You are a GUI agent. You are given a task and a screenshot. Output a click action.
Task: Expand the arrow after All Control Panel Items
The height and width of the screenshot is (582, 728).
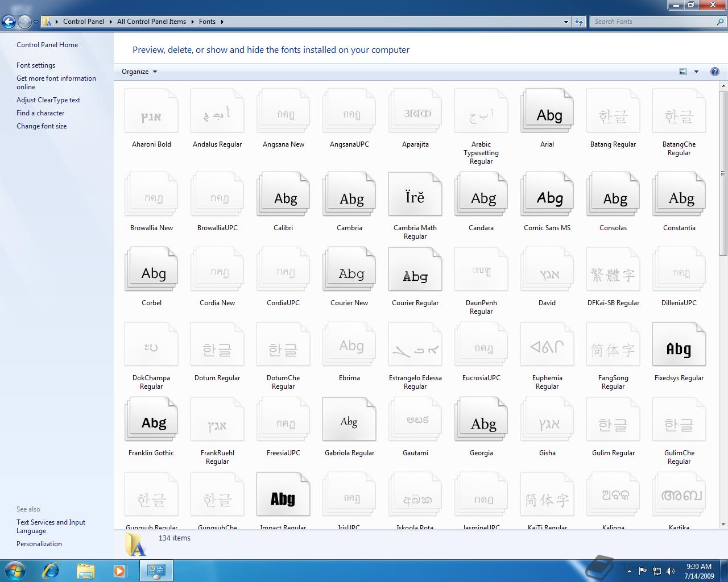(x=192, y=22)
